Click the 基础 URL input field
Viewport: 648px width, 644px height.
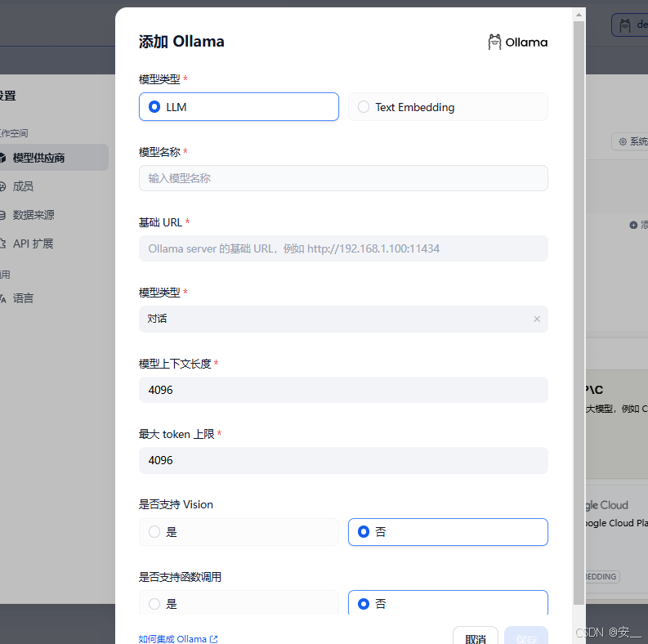[x=343, y=248]
